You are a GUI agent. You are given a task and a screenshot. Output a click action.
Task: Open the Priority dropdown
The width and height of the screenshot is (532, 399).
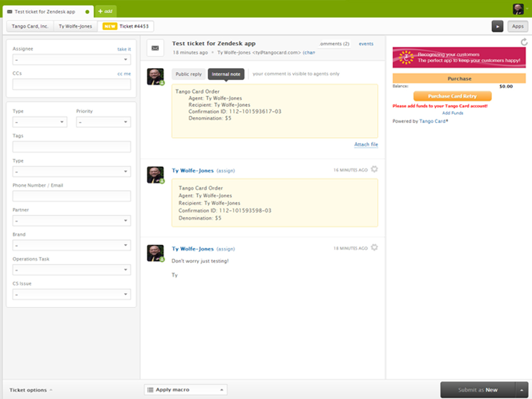103,123
